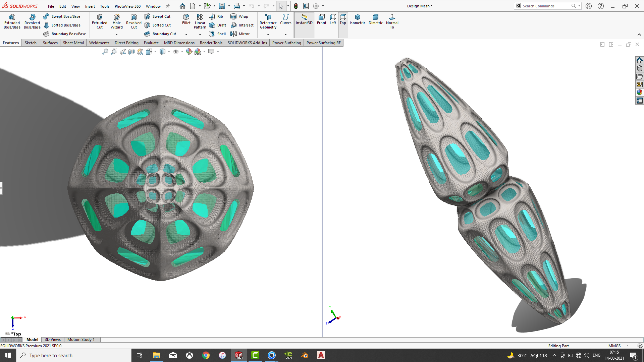Click the Zoom to Fit icon

coord(105,52)
